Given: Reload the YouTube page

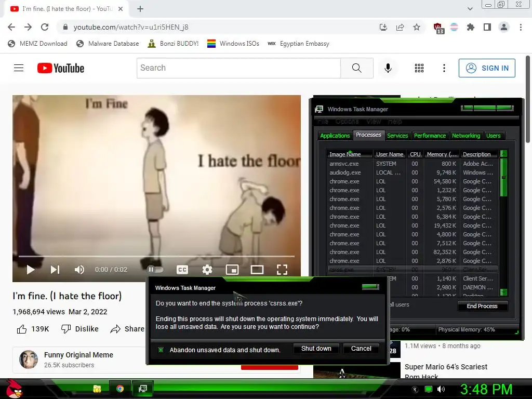Looking at the screenshot, I should click(x=45, y=27).
